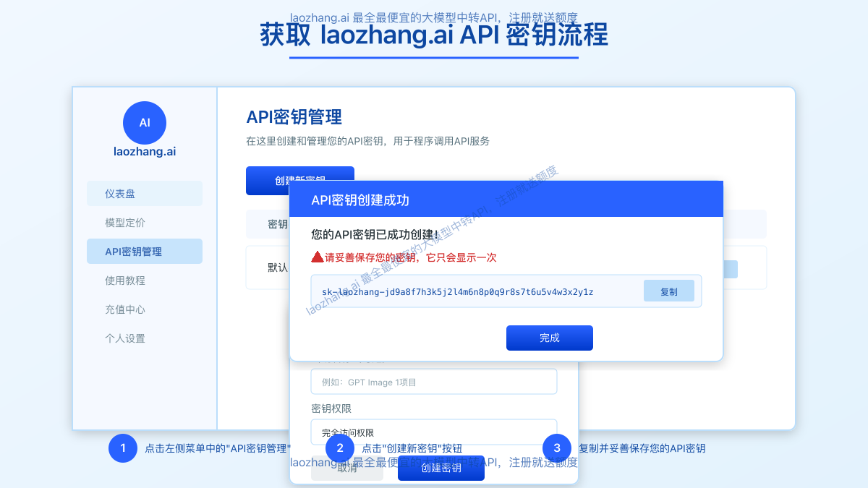Viewport: 868px width, 488px height.
Task: Click the 密钥 table column header
Action: 278,224
